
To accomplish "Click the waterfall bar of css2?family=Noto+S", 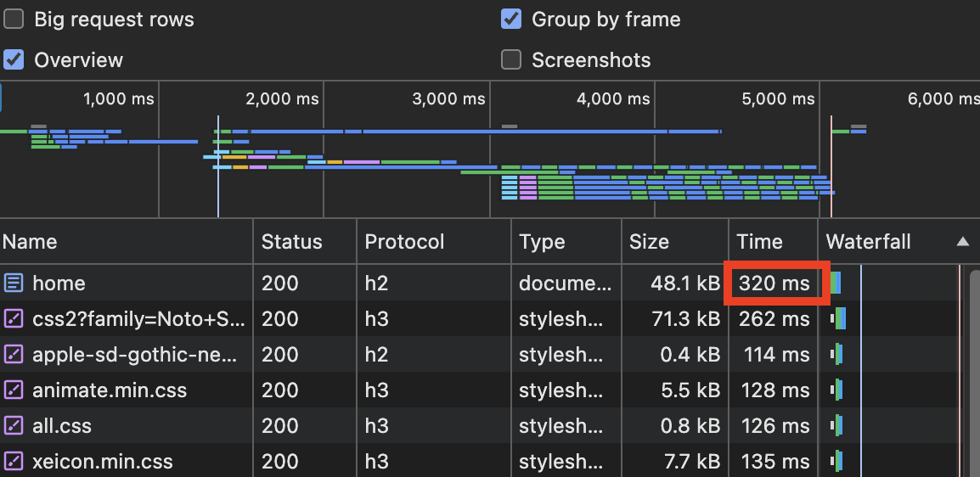I will coord(838,318).
